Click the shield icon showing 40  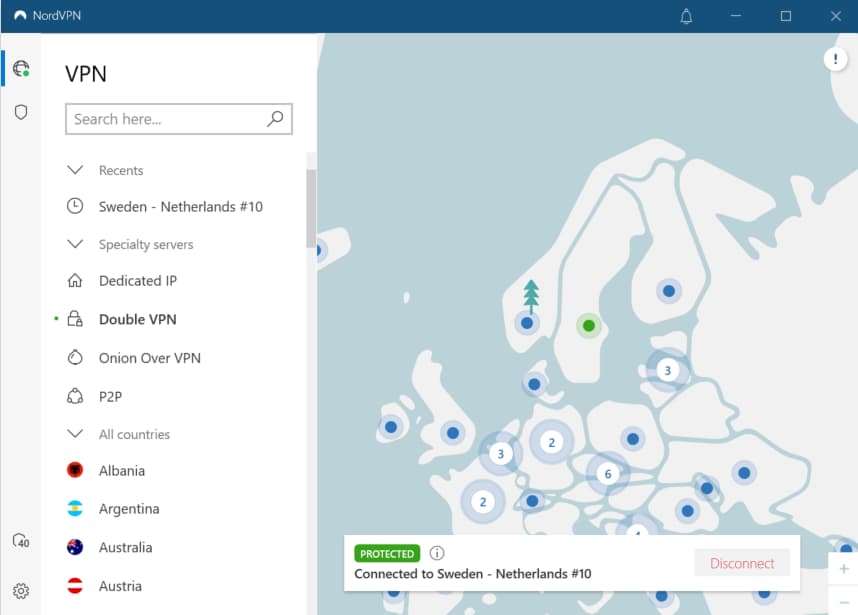coord(21,541)
